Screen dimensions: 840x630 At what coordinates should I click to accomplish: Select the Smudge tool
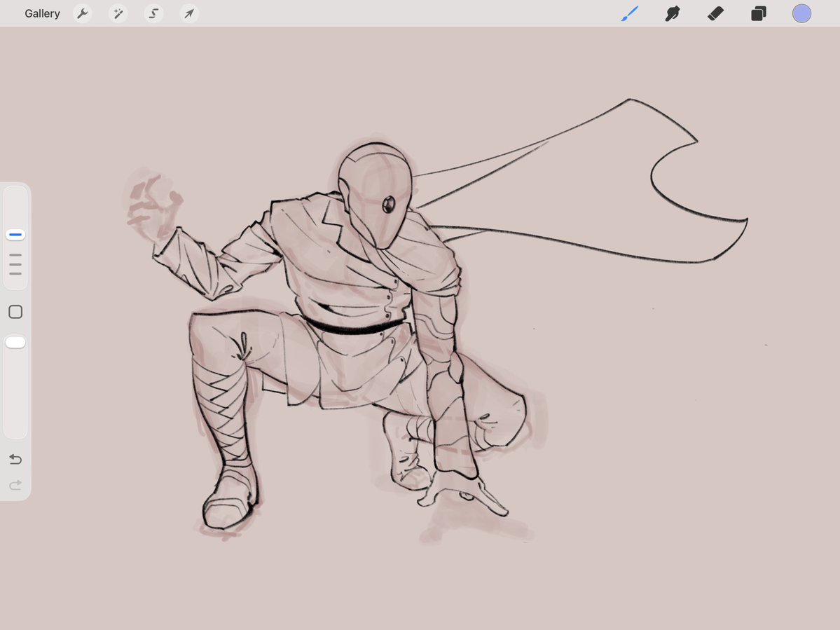(x=673, y=13)
